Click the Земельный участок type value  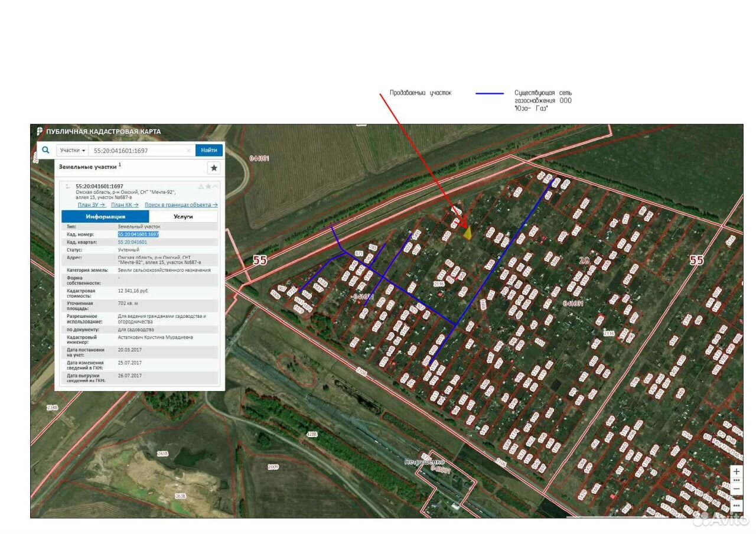139,227
